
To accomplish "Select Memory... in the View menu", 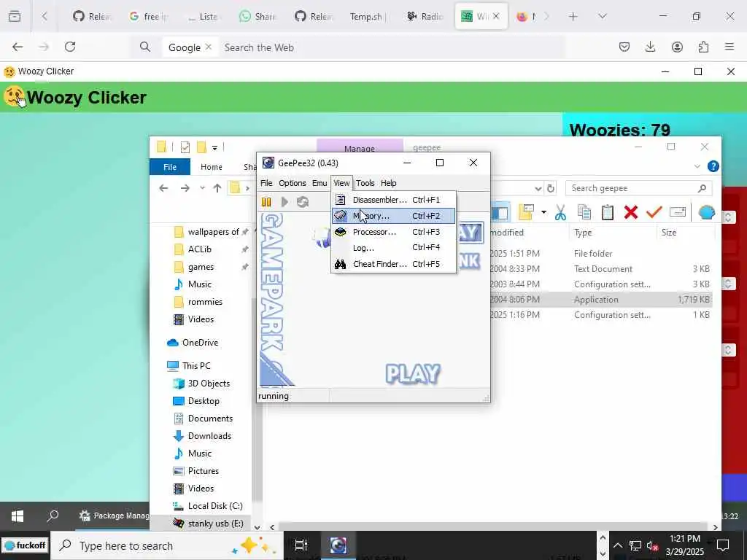I will click(393, 216).
